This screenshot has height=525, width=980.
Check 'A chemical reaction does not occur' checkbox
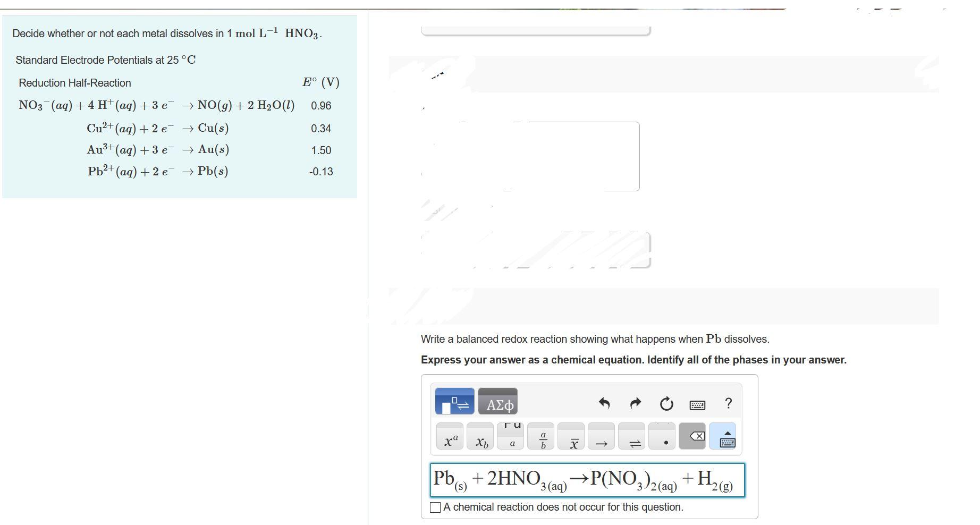[x=434, y=507]
